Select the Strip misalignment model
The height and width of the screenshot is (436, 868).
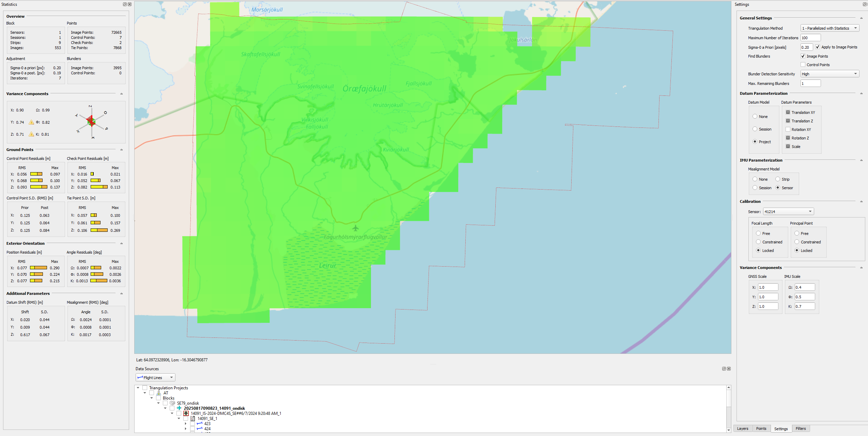778,179
